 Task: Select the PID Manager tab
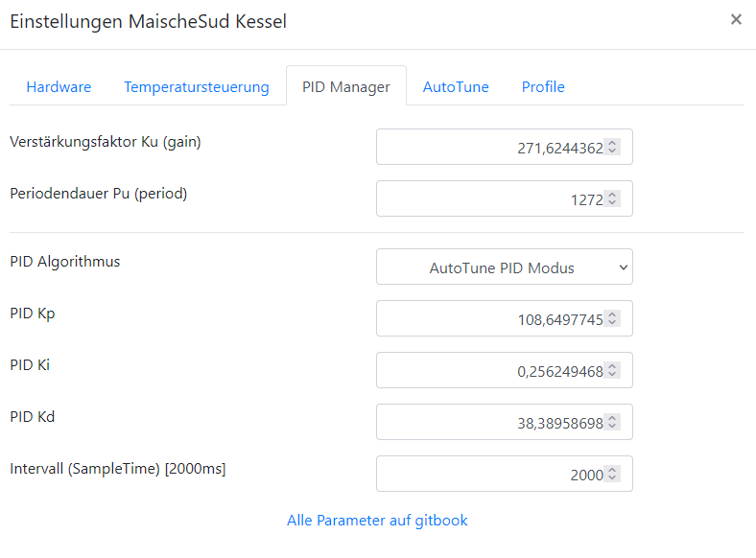(x=345, y=86)
